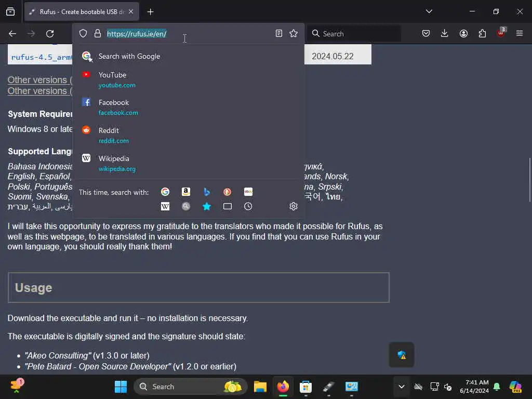Reload the current Rufus page
This screenshot has height=399, width=532.
tap(50, 34)
